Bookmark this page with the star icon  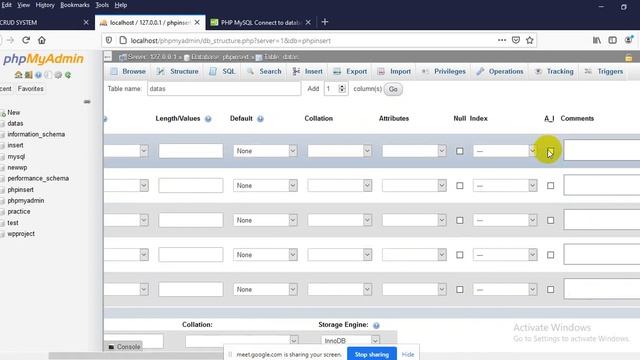(530, 40)
